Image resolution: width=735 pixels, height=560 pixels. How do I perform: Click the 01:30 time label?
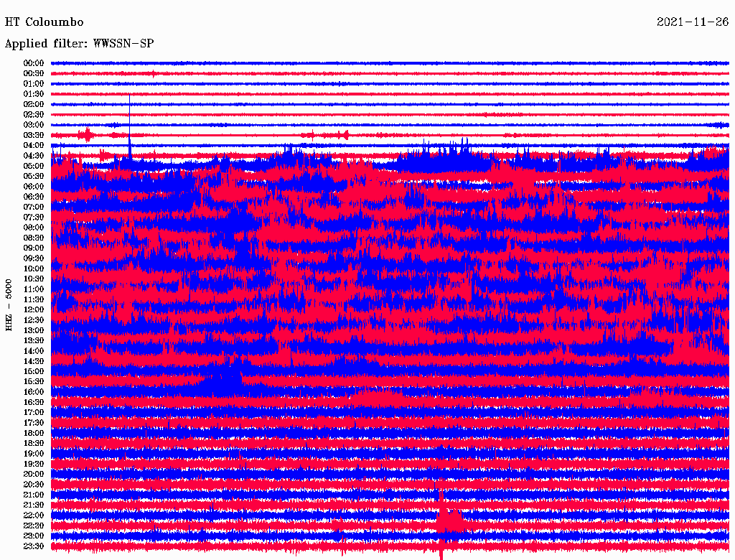[x=34, y=94]
